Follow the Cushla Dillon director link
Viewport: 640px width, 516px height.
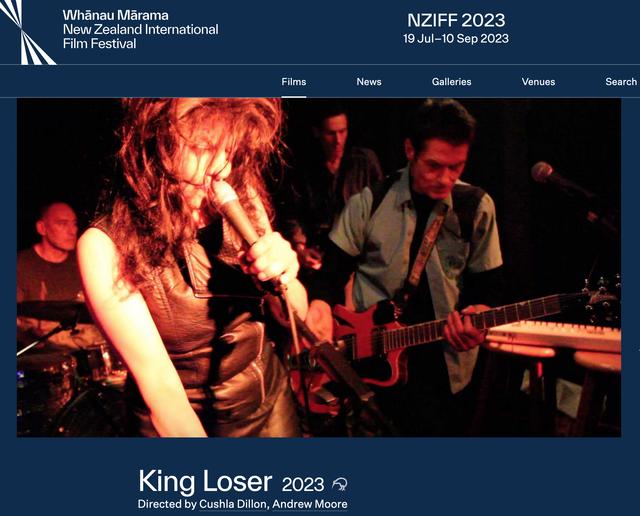[233, 504]
